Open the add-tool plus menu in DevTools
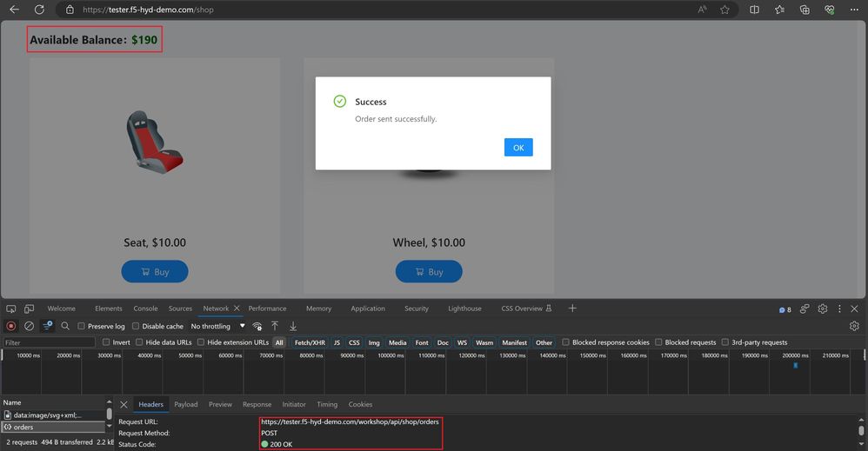This screenshot has width=868, height=451. [x=572, y=308]
